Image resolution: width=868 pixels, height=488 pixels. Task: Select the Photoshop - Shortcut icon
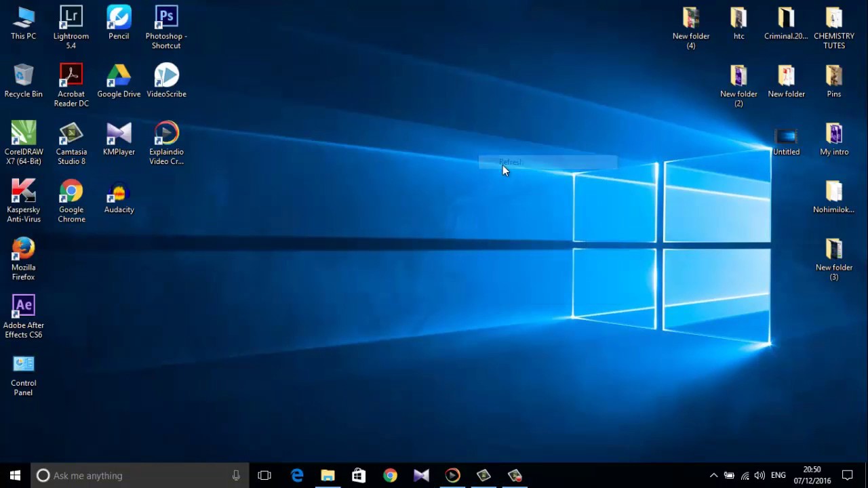point(166,27)
